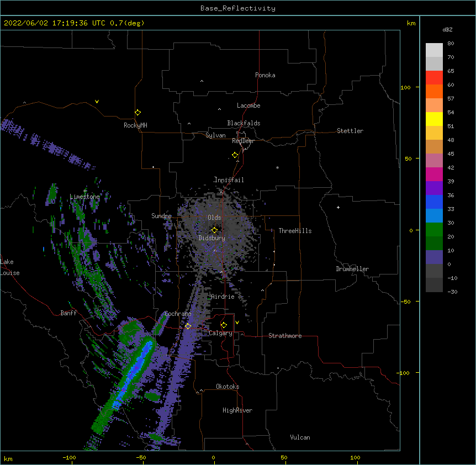Click the Innisfail town label

(229, 180)
